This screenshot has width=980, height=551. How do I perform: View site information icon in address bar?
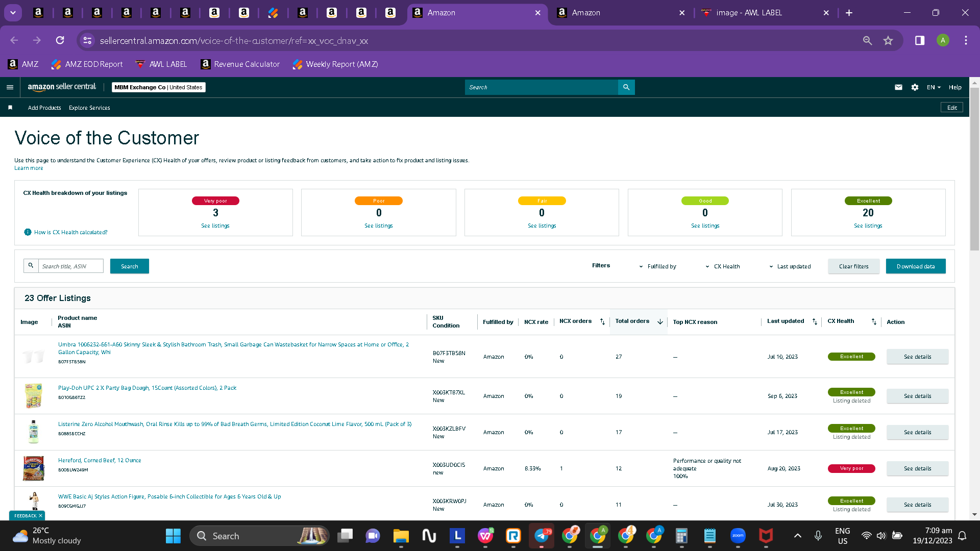click(x=87, y=40)
